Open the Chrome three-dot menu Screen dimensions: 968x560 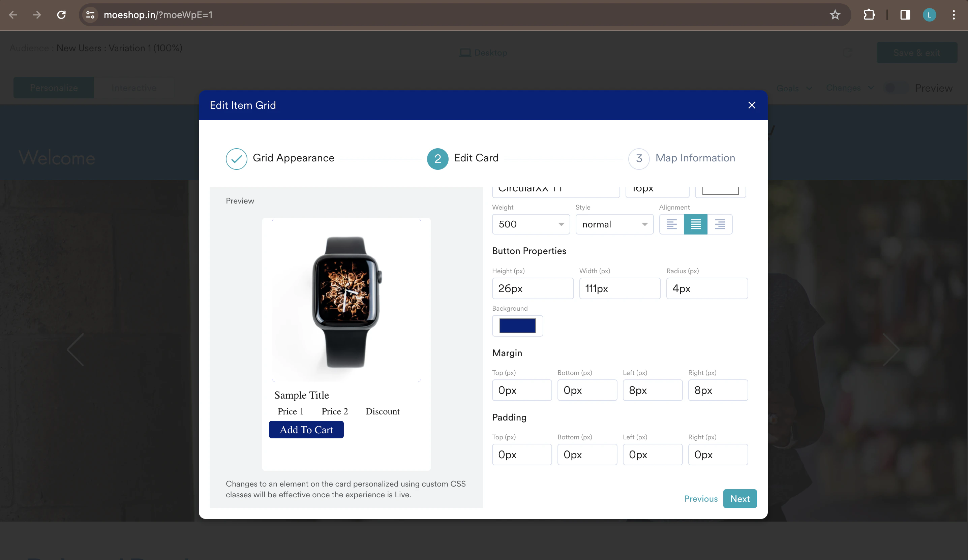[x=954, y=15]
